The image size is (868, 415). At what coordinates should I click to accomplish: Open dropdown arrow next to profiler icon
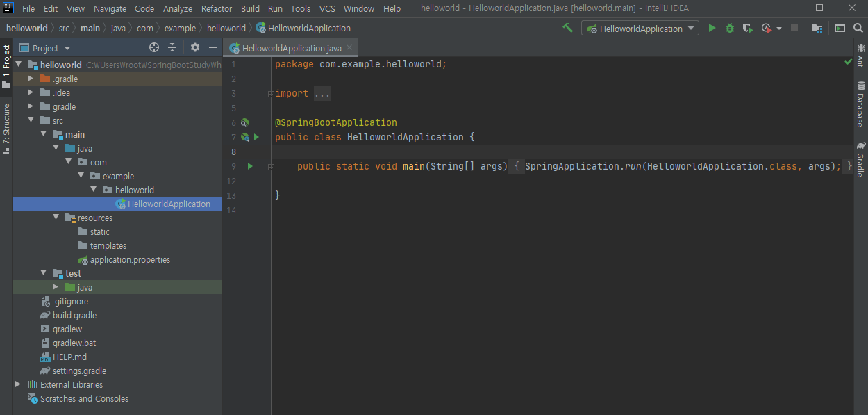(779, 29)
